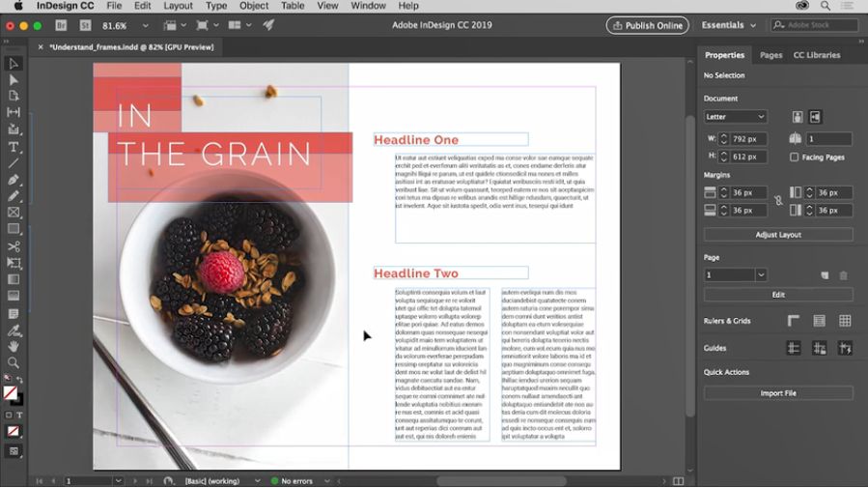Set landscape page orientation
Viewport: 868px width, 488px height.
coord(816,117)
